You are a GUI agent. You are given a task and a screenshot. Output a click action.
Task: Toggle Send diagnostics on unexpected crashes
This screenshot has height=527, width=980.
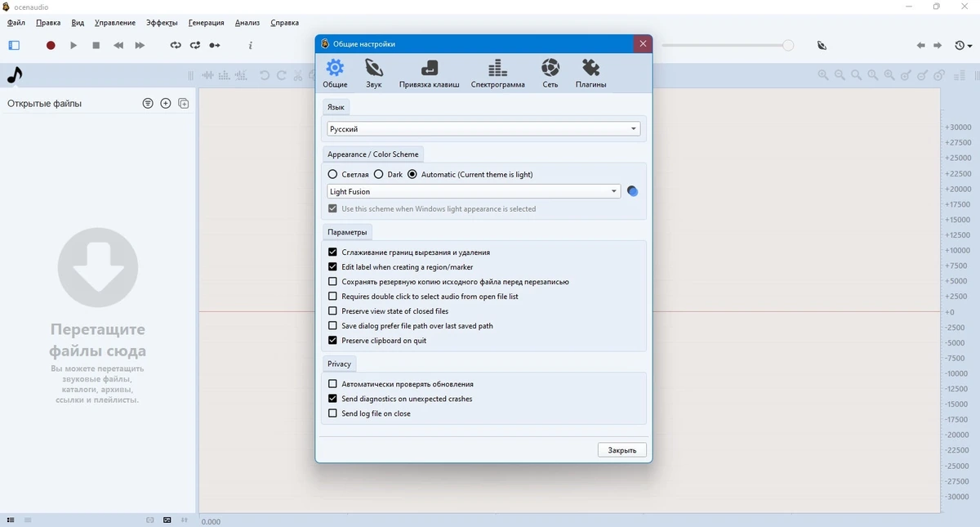332,399
